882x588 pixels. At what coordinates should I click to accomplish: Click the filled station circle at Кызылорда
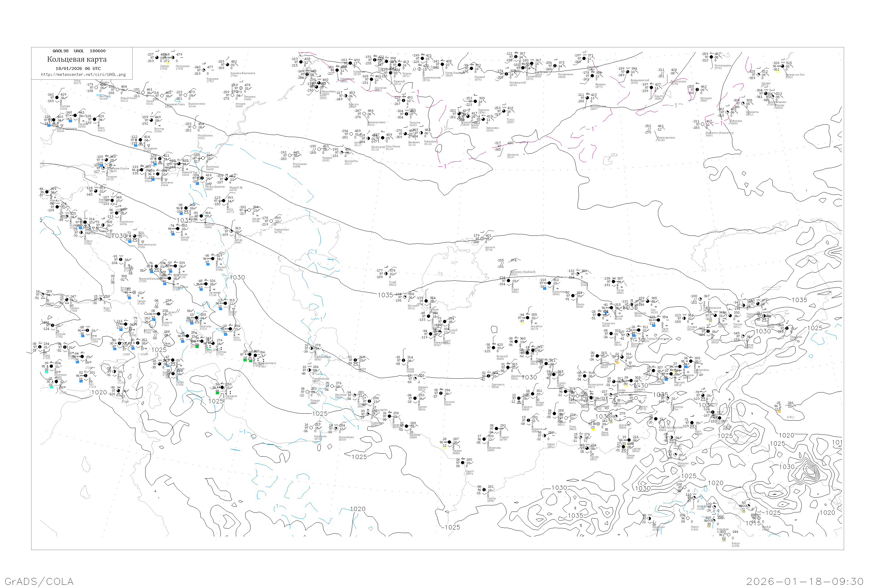549,283
